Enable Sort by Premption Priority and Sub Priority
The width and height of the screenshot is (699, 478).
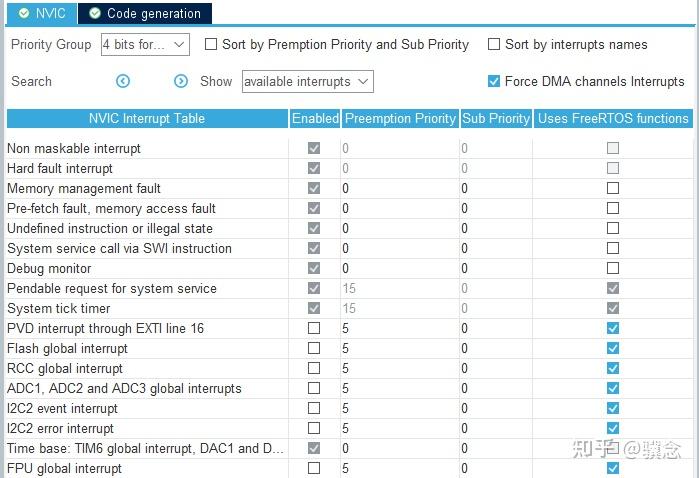pos(211,44)
